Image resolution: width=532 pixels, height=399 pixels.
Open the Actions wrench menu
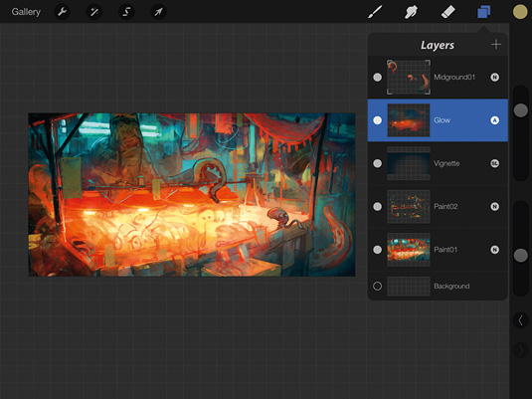(62, 12)
